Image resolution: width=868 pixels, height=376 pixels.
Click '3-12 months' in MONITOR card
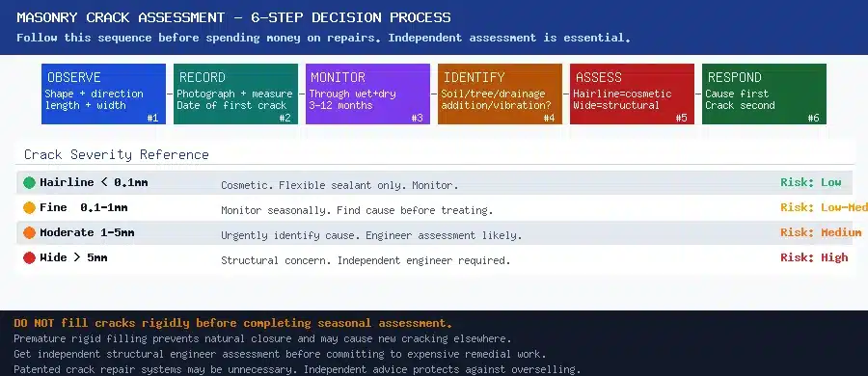pos(341,105)
